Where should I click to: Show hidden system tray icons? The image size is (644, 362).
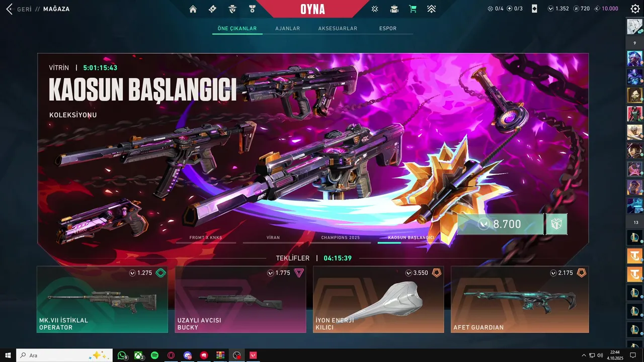584,355
